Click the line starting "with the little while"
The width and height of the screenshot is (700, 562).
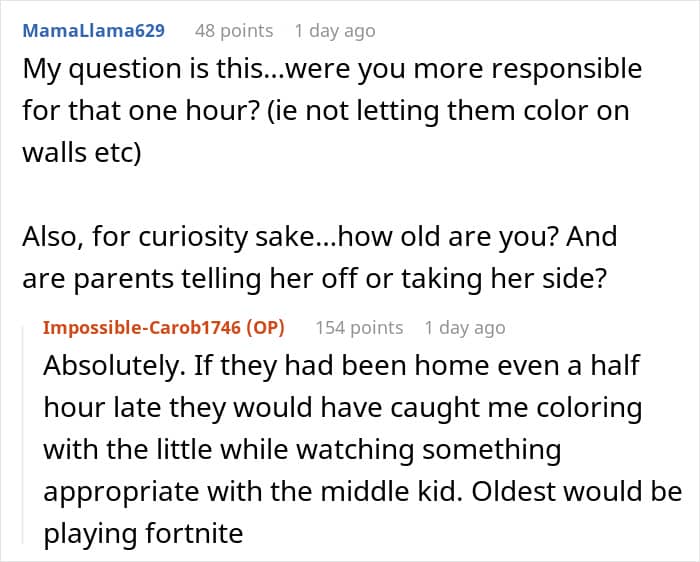(x=302, y=449)
